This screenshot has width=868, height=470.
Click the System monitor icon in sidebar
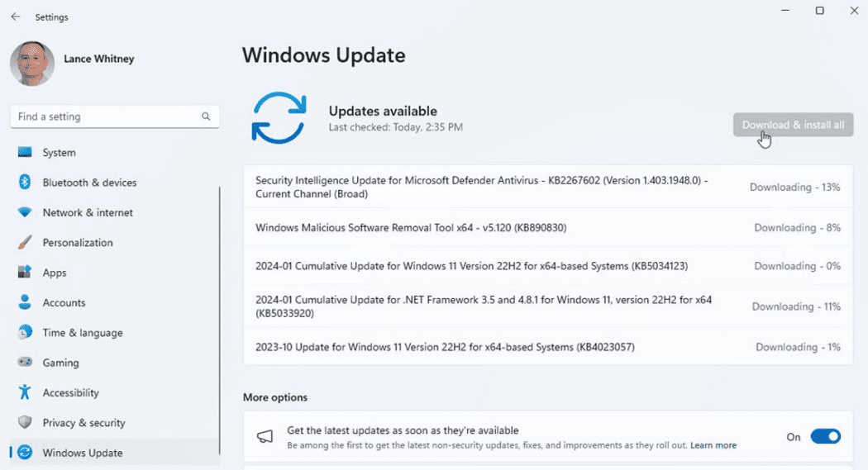(x=25, y=153)
